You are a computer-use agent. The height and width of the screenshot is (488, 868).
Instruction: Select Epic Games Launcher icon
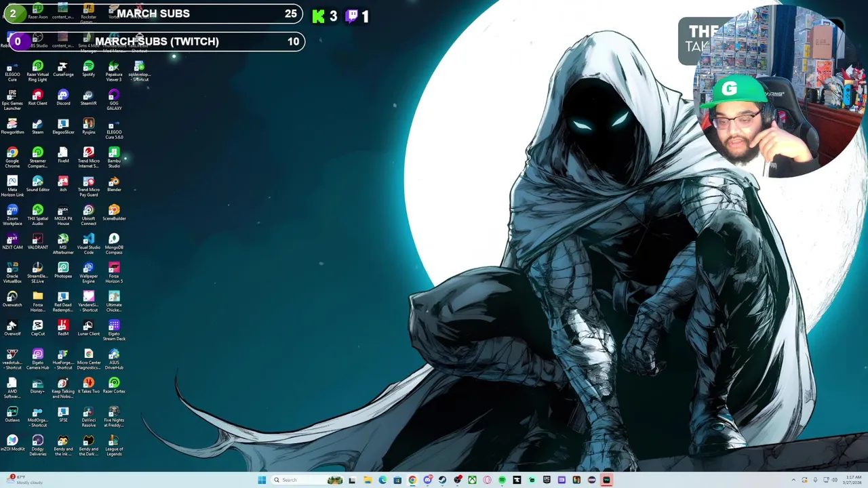coord(12,100)
